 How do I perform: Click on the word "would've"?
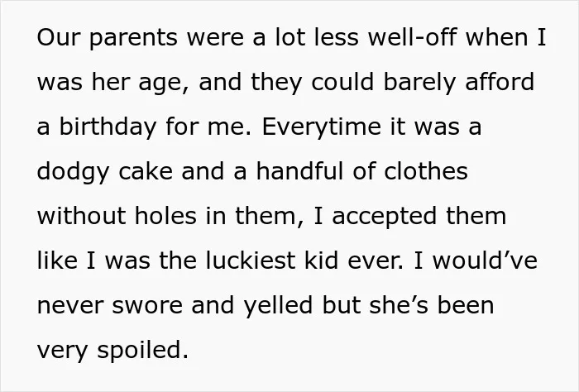486,261
